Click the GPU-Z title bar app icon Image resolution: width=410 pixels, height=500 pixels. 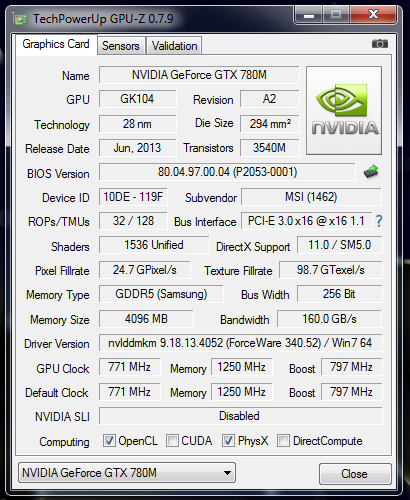[x=20, y=19]
